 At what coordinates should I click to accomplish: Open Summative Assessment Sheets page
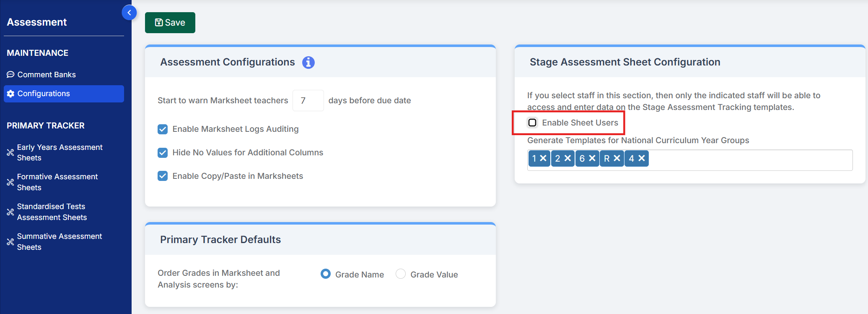(x=60, y=242)
